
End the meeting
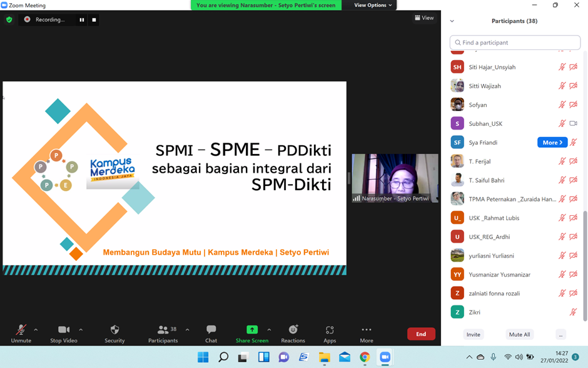(421, 334)
